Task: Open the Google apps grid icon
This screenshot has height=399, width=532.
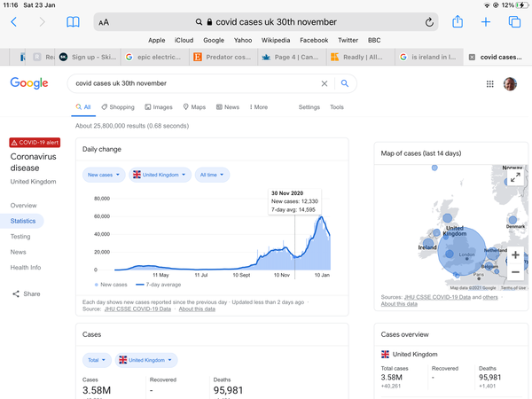Action: click(490, 84)
